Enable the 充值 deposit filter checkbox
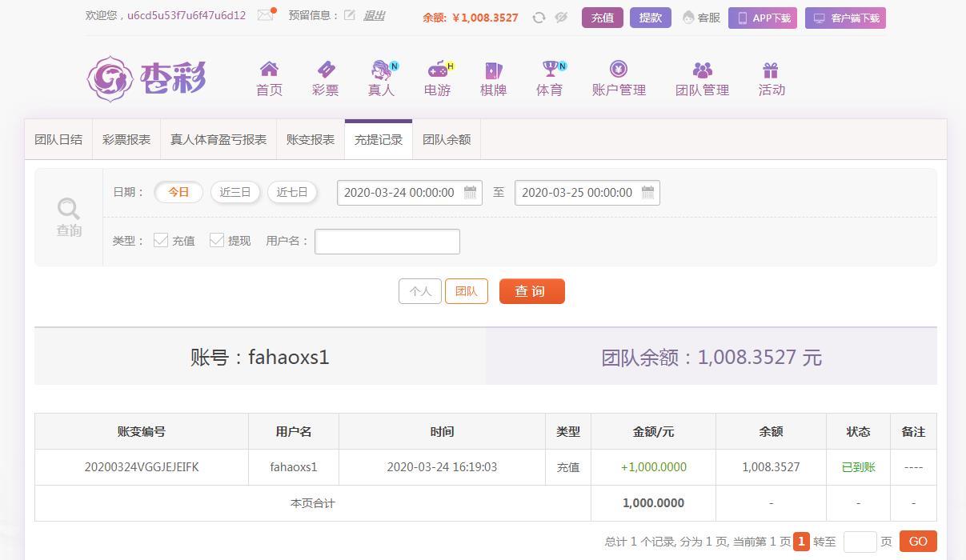 click(x=162, y=240)
